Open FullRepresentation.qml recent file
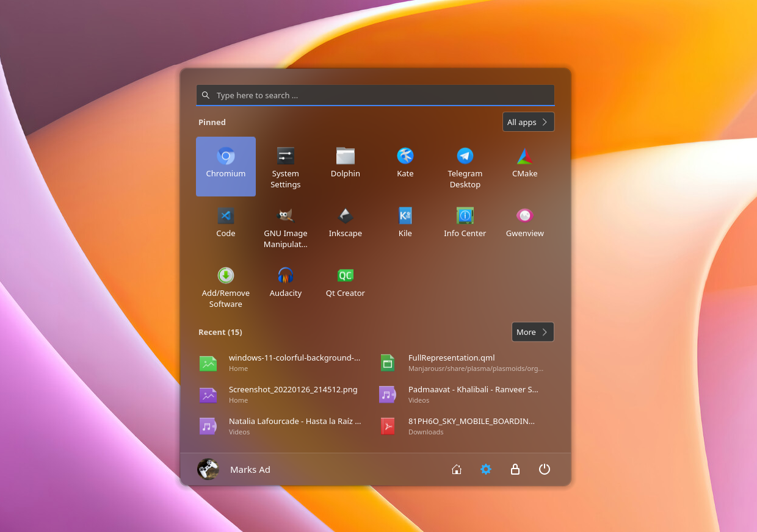The height and width of the screenshot is (532, 757). point(465,363)
